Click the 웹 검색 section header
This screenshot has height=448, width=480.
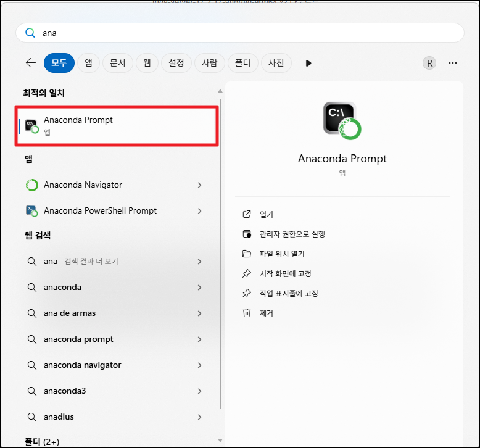38,236
